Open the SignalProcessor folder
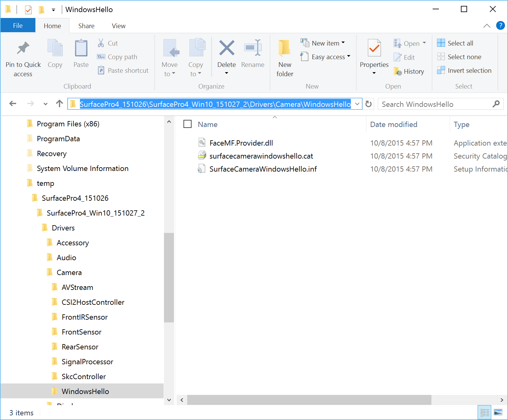The width and height of the screenshot is (508, 420). click(87, 361)
